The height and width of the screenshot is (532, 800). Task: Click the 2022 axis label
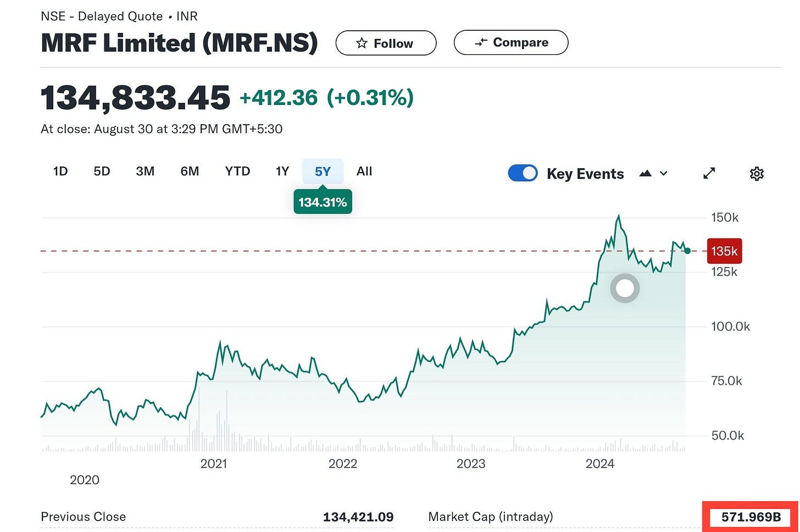343,464
